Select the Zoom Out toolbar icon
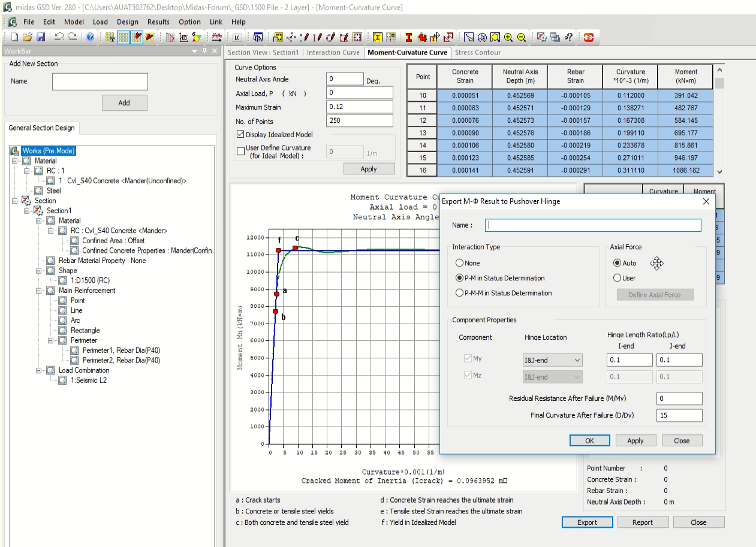The image size is (756, 547). pos(520,37)
